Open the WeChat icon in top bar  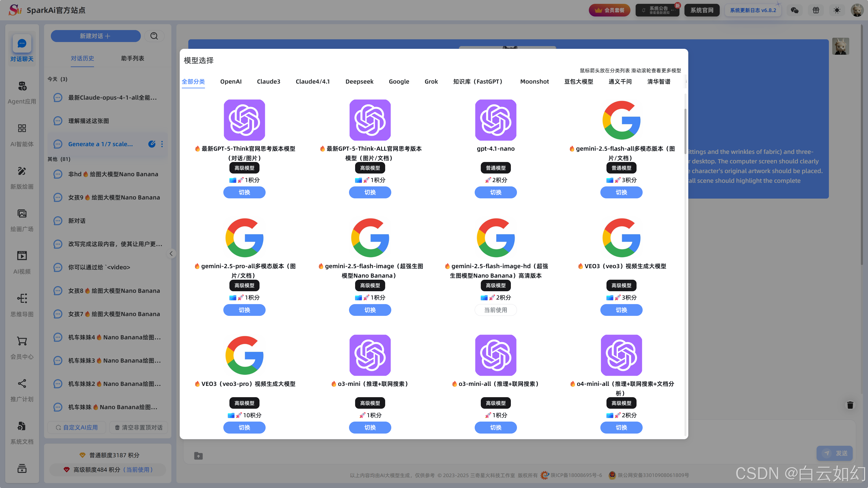pyautogui.click(x=795, y=10)
